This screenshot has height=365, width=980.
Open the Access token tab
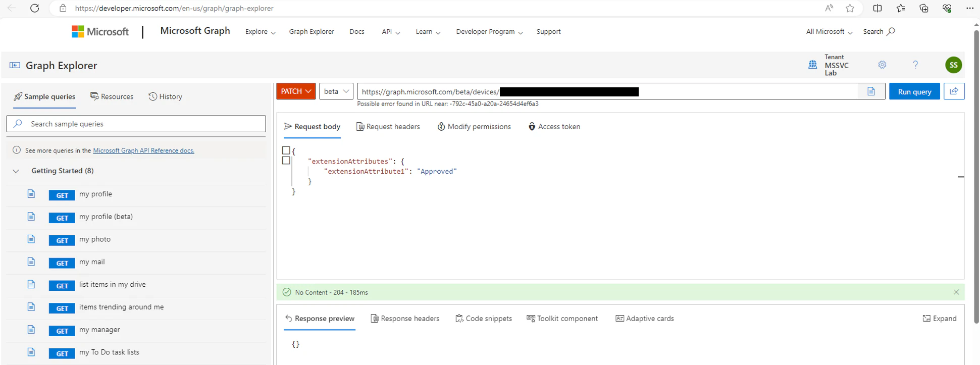(x=554, y=127)
